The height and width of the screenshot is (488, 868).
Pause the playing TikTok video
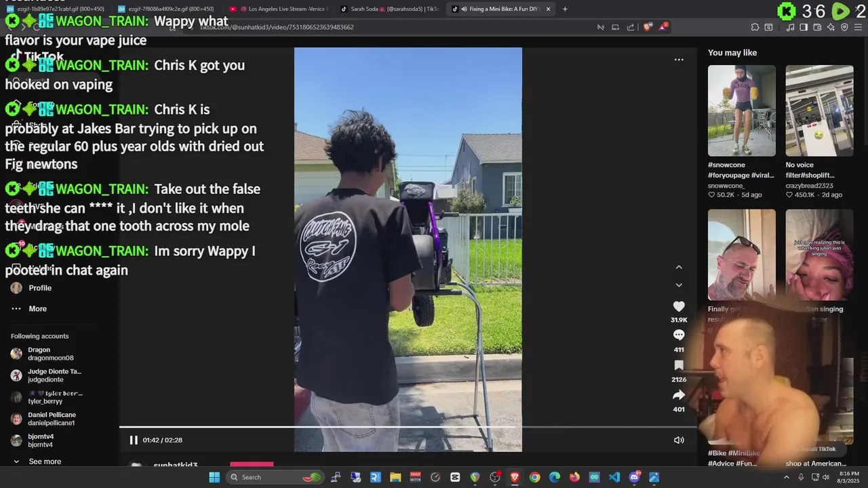134,440
